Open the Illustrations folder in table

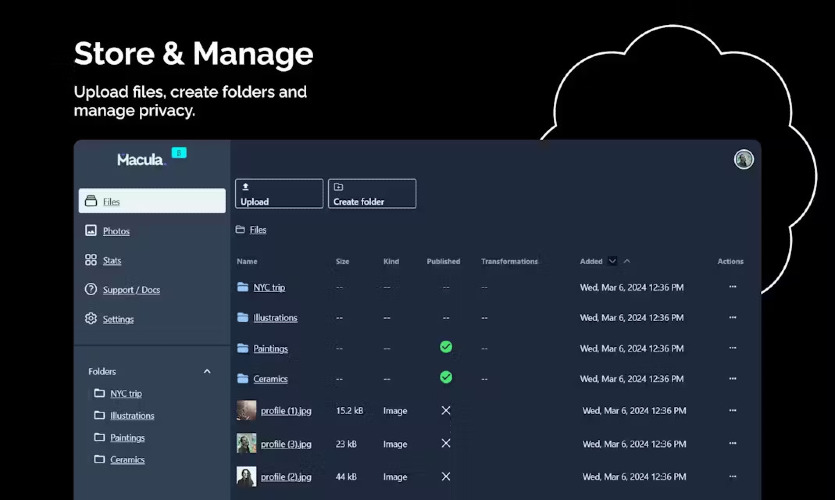coord(275,318)
